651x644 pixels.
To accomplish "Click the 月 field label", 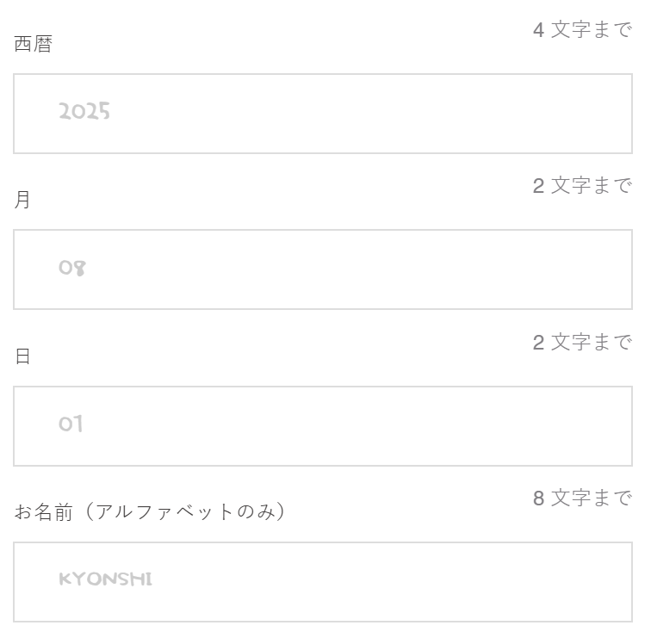I will pyautogui.click(x=22, y=201).
